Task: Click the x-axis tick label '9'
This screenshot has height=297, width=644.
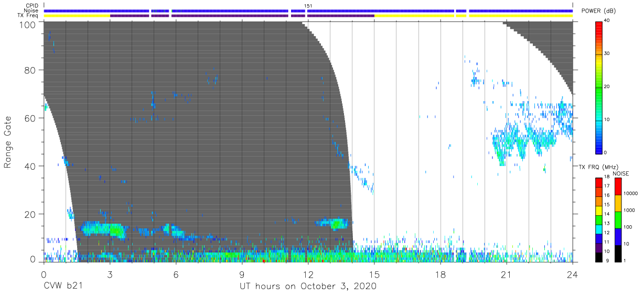Action: point(242,274)
